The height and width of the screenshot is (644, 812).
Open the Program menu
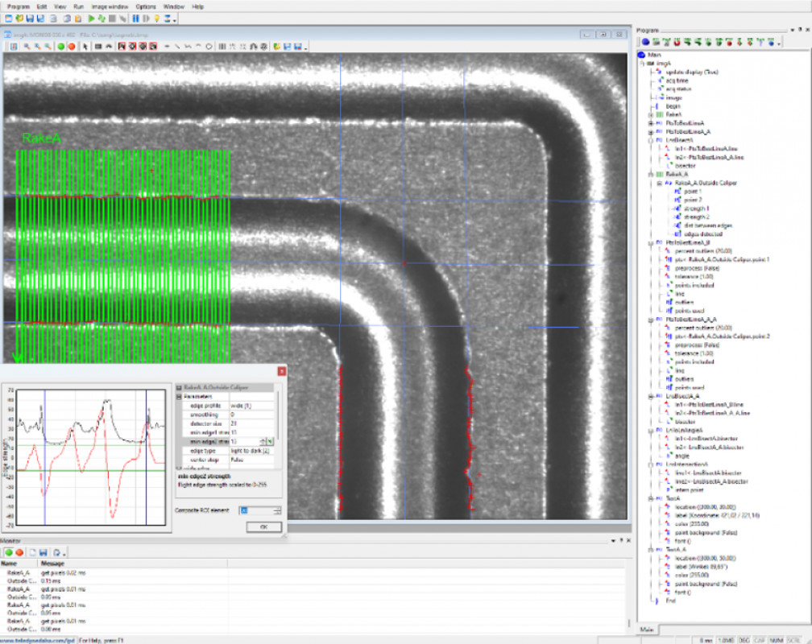coord(18,6)
